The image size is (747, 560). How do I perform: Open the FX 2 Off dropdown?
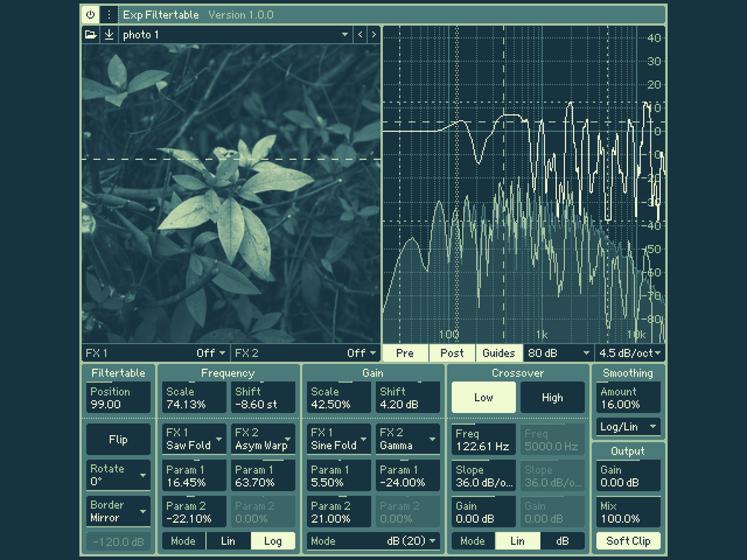pos(305,353)
